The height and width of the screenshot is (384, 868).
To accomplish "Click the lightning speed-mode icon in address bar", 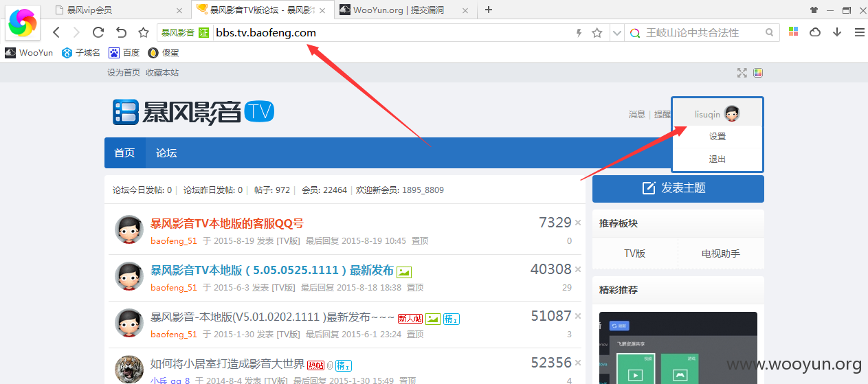I will pos(579,32).
